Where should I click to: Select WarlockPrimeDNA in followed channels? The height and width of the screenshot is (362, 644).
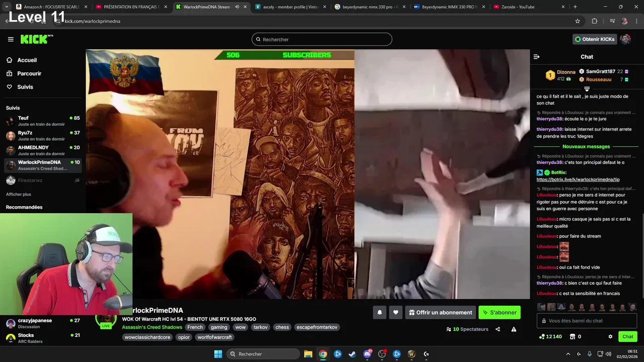[43, 165]
